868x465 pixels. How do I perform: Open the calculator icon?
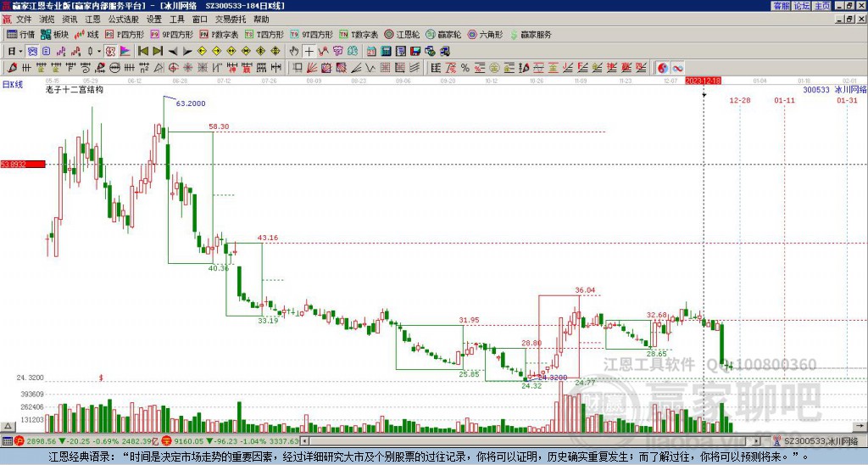(386, 52)
